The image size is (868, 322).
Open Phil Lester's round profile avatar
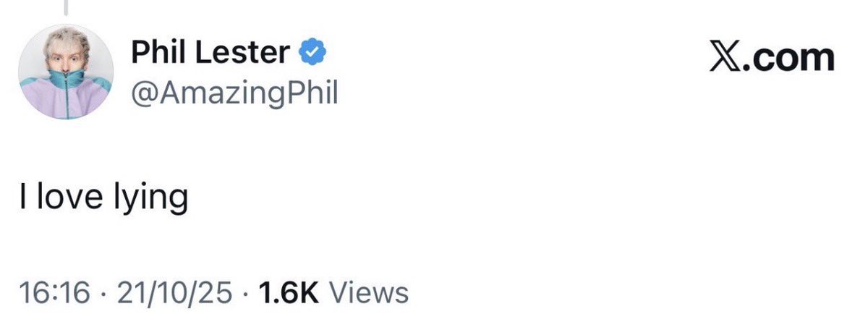pos(65,72)
